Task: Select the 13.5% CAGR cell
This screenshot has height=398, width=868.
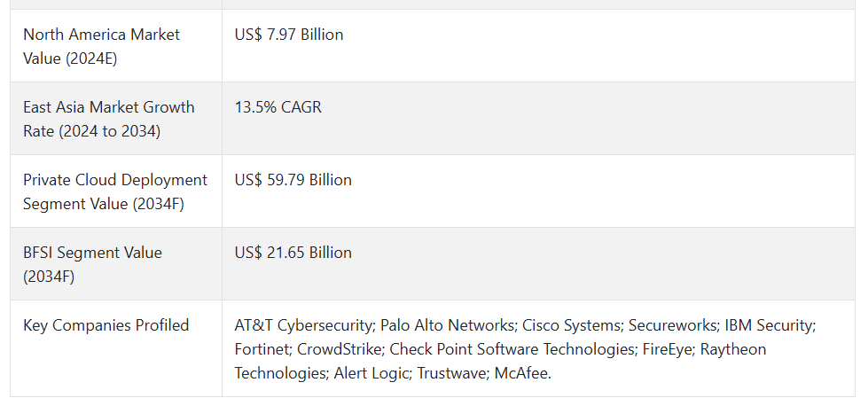Action: coord(278,107)
